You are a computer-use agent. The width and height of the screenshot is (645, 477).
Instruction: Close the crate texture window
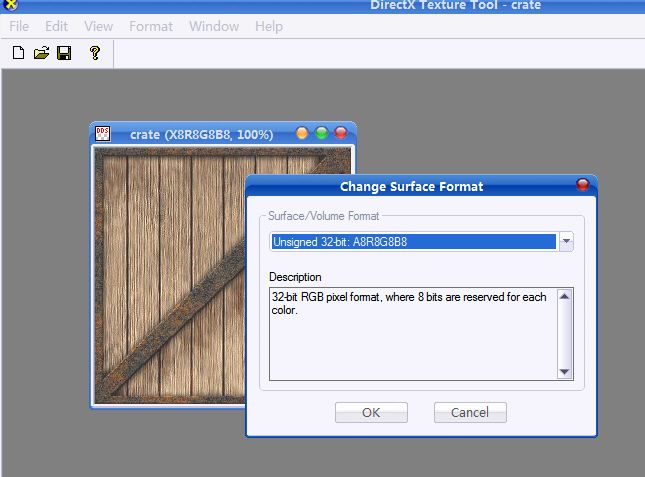click(341, 133)
